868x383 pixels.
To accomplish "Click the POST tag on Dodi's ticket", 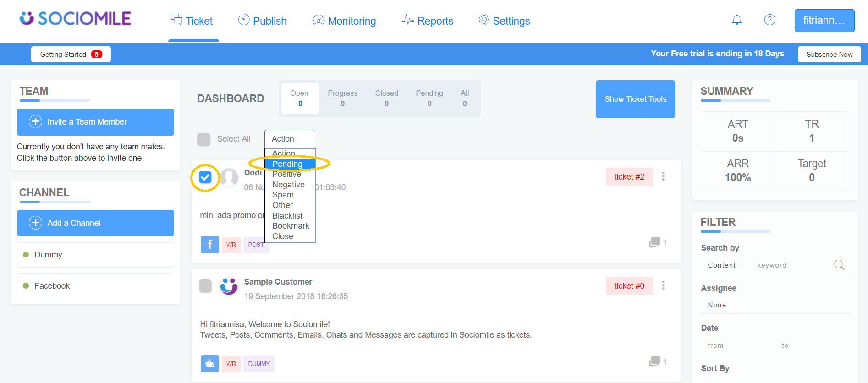I will [x=256, y=245].
